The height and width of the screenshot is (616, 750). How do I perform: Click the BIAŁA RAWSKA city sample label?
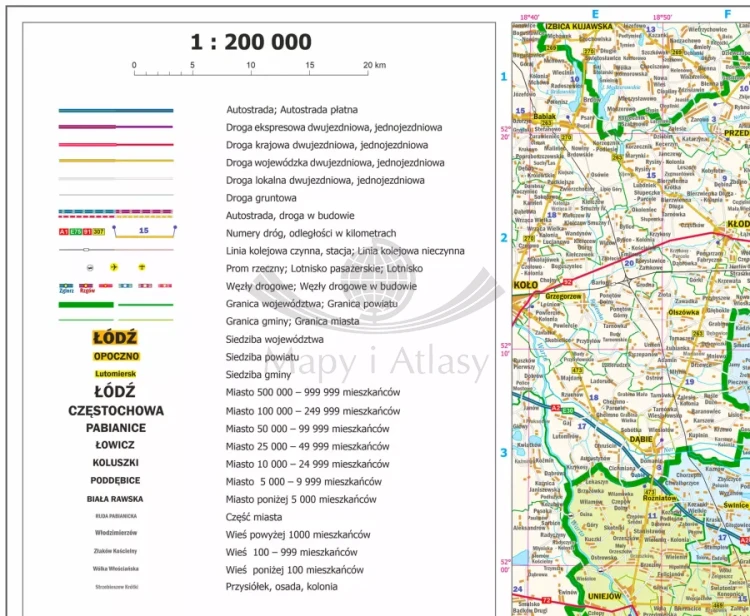coord(115,499)
